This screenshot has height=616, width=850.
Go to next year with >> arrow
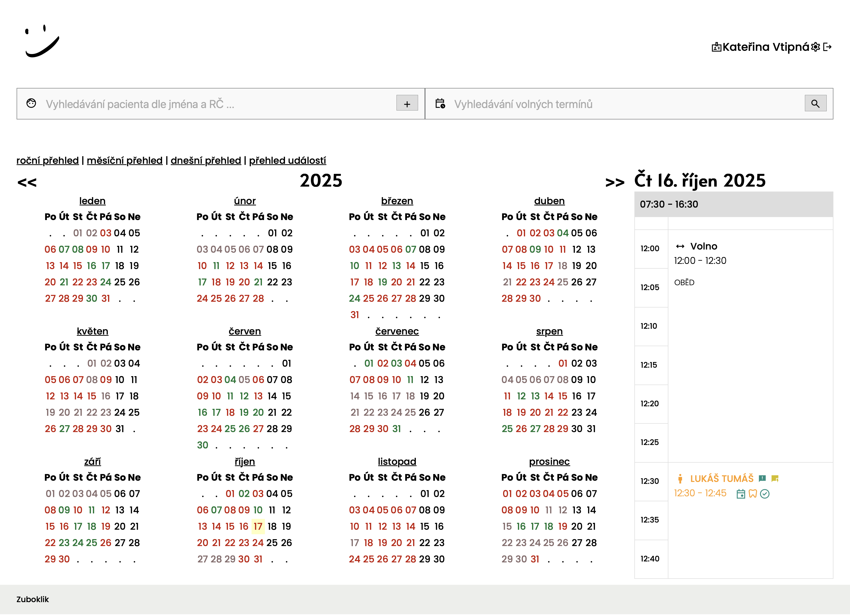tap(615, 182)
